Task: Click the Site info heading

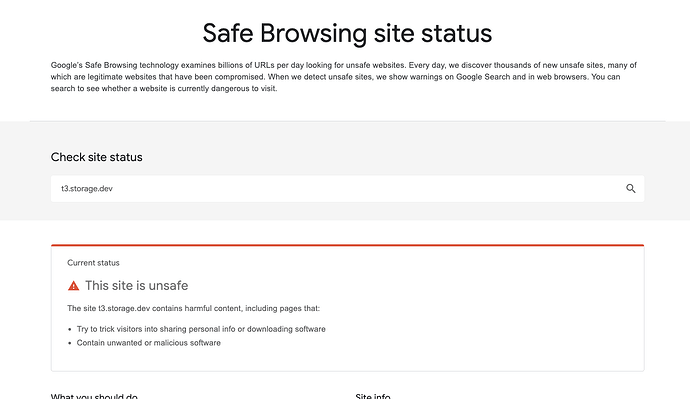Action: (x=373, y=396)
